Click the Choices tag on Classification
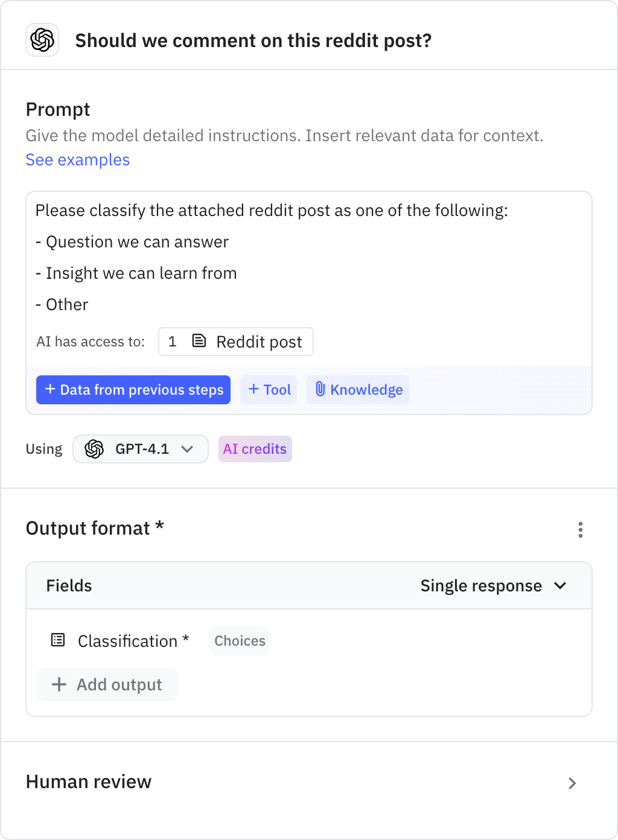The width and height of the screenshot is (618, 840). coord(239,640)
